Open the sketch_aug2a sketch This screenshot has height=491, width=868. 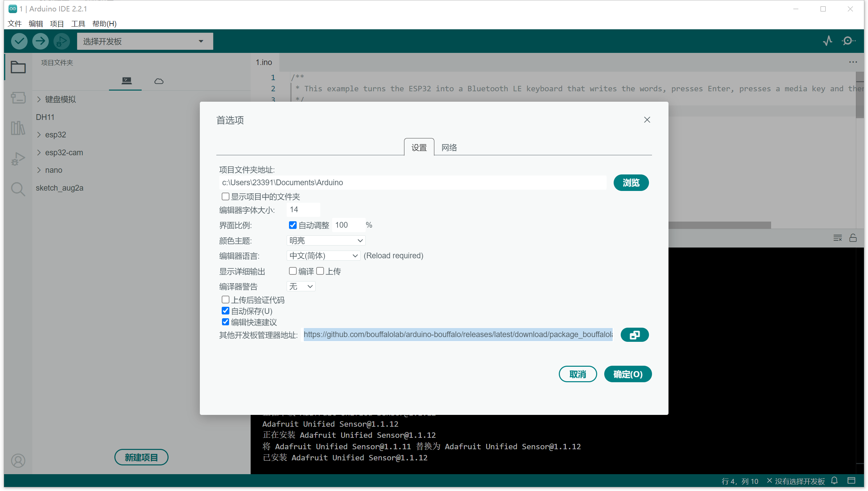(59, 188)
